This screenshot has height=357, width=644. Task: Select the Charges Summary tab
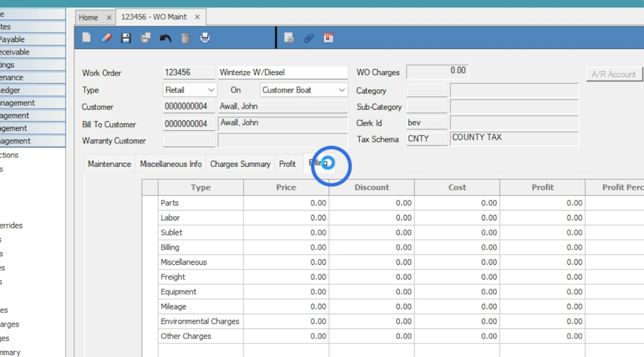[240, 164]
